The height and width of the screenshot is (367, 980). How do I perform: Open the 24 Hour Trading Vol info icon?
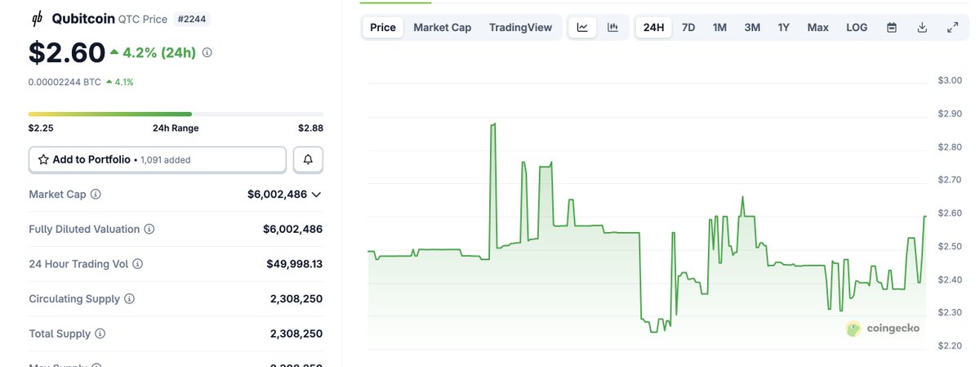[x=137, y=264]
